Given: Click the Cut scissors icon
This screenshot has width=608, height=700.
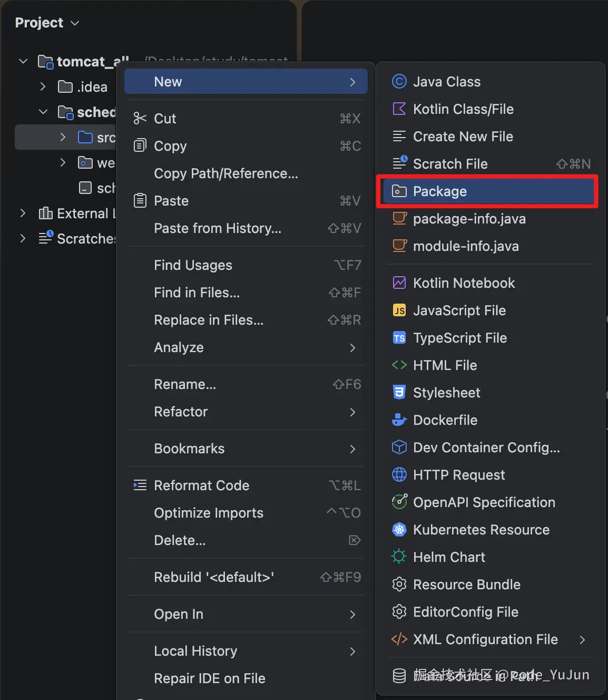Looking at the screenshot, I should coord(140,119).
